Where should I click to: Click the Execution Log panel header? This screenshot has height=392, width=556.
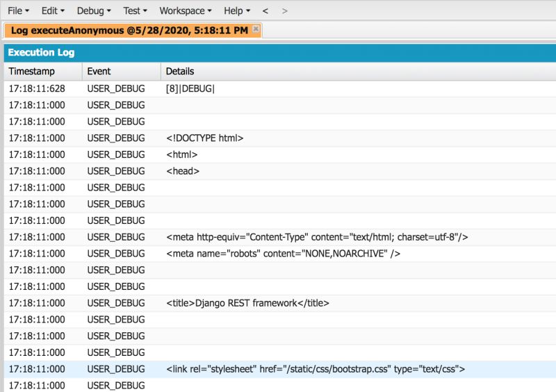(280, 53)
